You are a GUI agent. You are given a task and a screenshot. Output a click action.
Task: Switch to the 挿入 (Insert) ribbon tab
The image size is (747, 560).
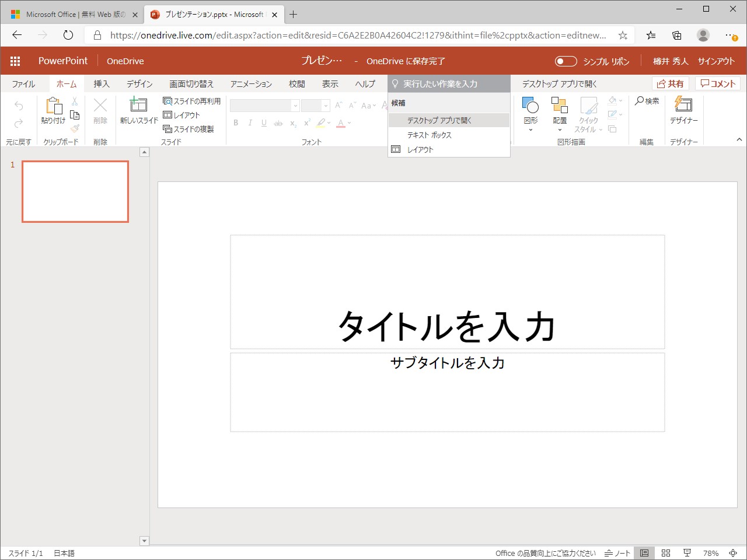point(101,83)
